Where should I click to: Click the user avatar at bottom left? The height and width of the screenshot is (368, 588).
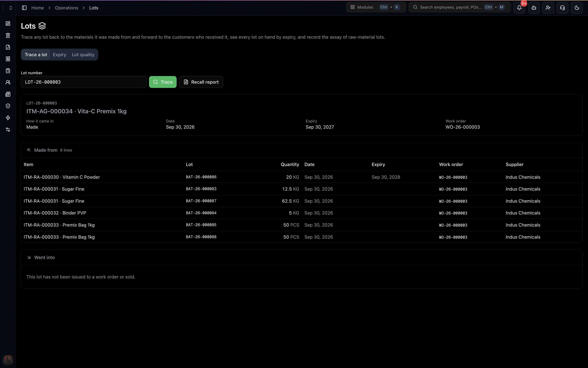point(8,360)
